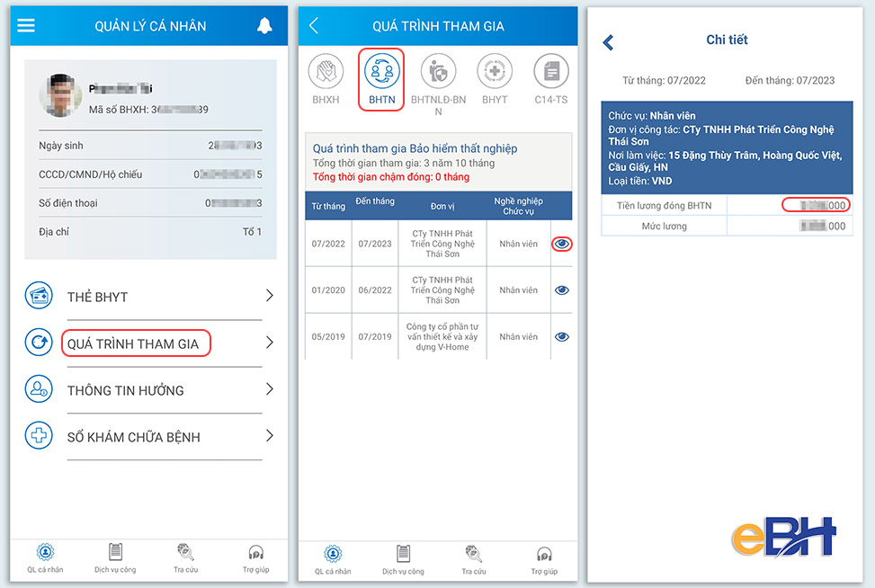View details for 05/2019–07/2019 row eye icon

point(562,337)
